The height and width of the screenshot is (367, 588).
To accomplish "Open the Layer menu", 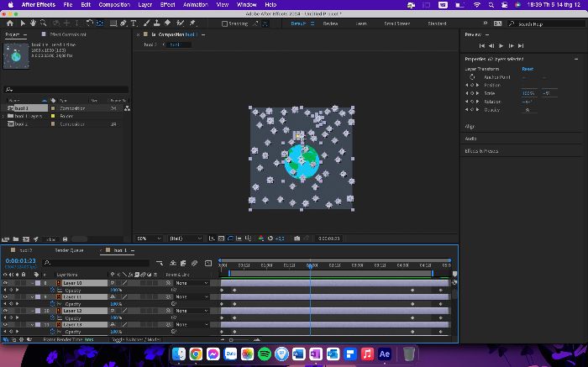I will pos(145,5).
